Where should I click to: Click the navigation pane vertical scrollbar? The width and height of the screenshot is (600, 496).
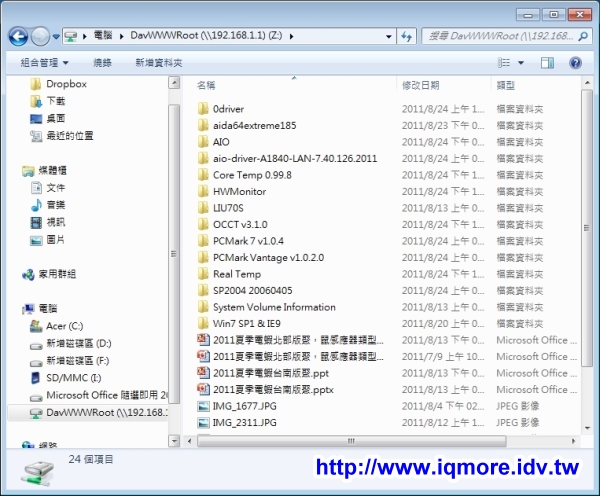click(174, 254)
